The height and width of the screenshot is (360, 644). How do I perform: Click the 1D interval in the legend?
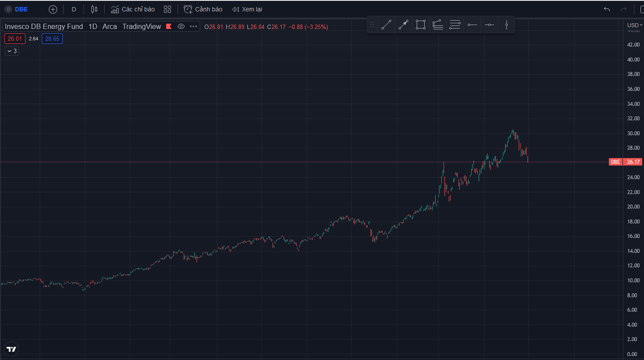tap(93, 26)
